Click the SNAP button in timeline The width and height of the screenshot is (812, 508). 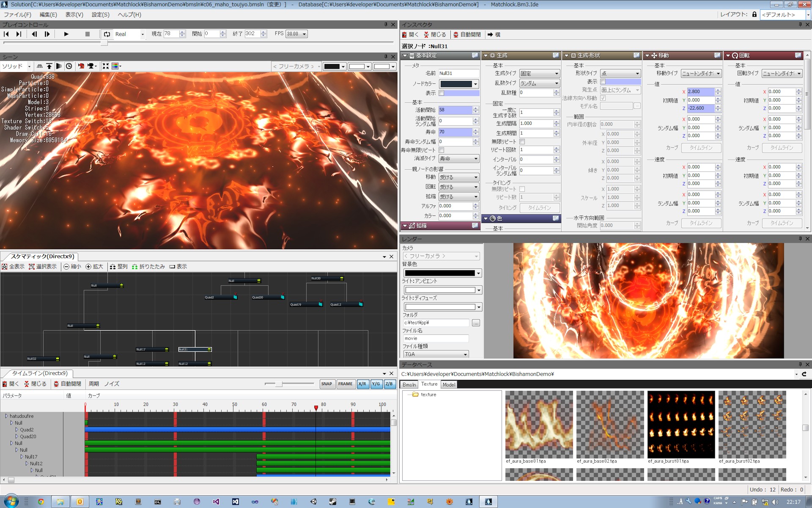pos(326,384)
